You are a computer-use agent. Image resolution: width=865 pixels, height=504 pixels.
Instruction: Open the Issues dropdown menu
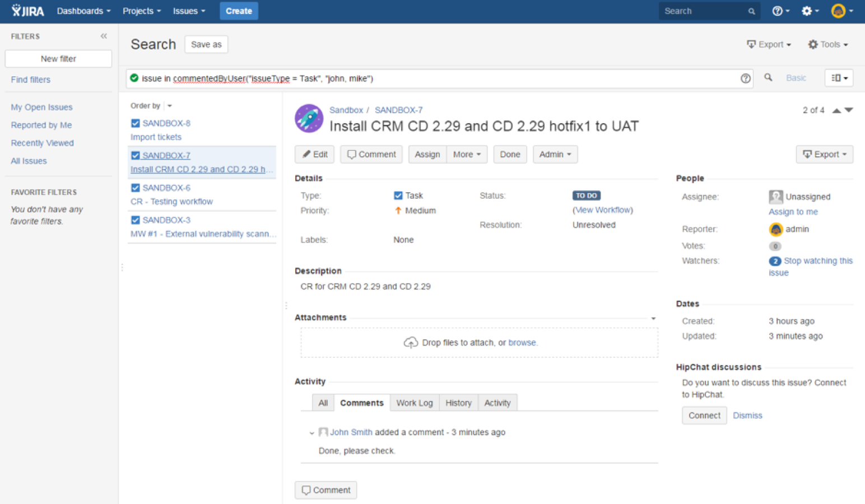tap(189, 11)
